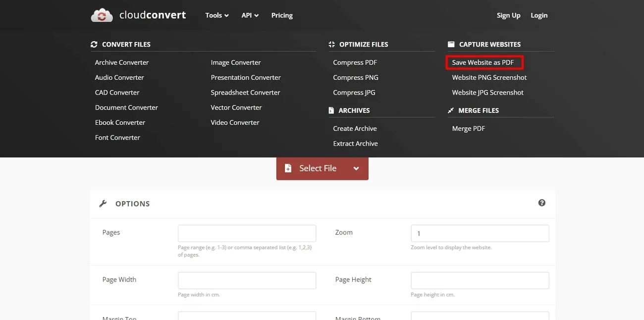Focus the Pages input field

click(247, 233)
